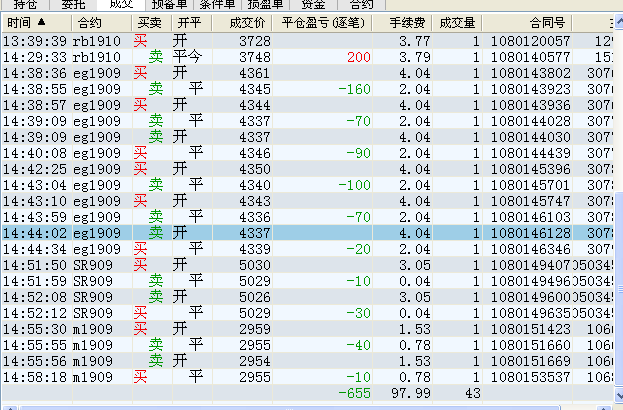The height and width of the screenshot is (410, 623).
Task: Select the highlighted 14:44:02 eg1909 trade row
Action: pyautogui.click(x=300, y=232)
